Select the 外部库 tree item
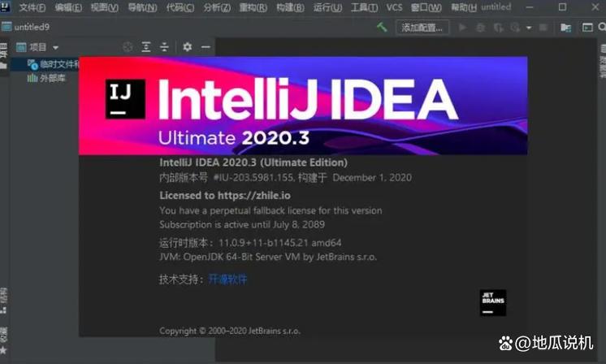Viewport: 606px width, 364px height. (46, 79)
